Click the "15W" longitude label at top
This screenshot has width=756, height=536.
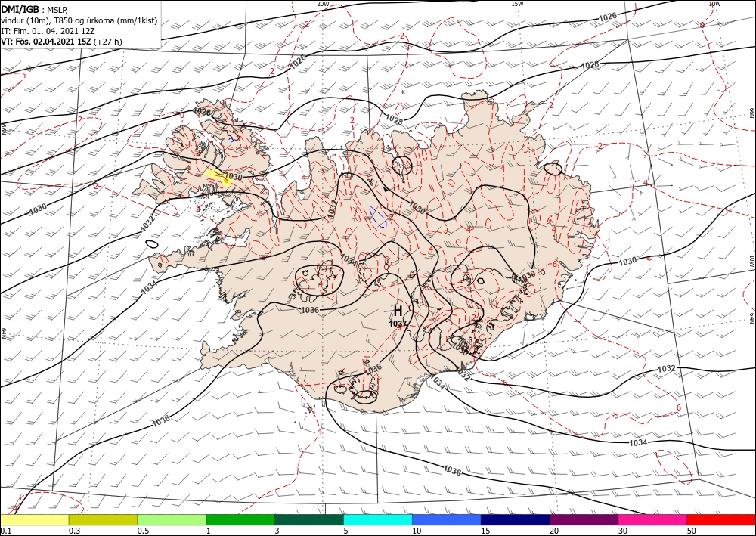tap(517, 4)
